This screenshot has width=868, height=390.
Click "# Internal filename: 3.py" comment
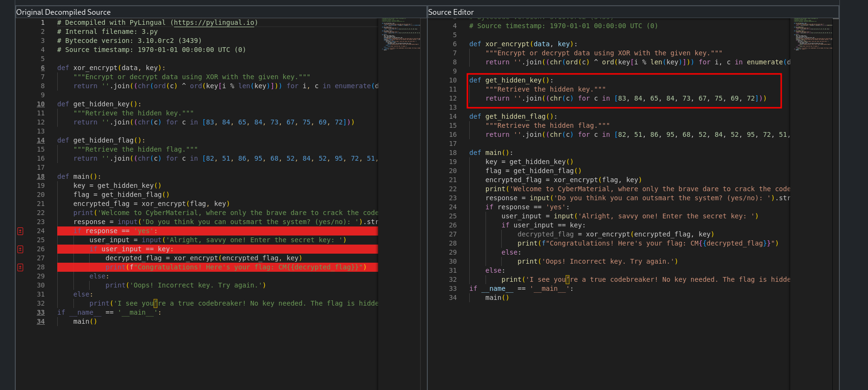coord(107,31)
